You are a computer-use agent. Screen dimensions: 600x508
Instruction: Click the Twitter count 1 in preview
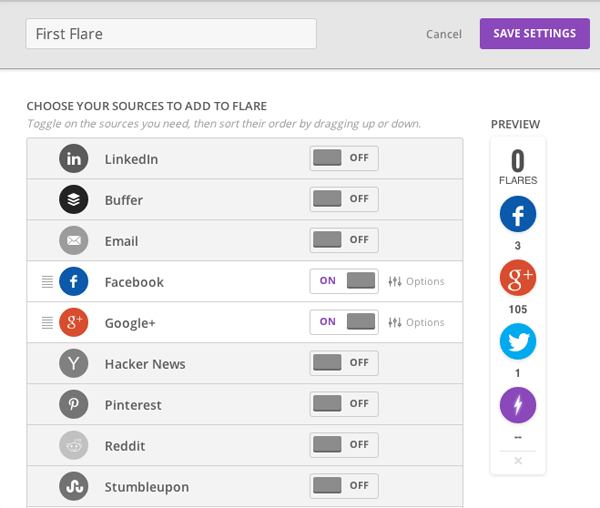pyautogui.click(x=518, y=373)
